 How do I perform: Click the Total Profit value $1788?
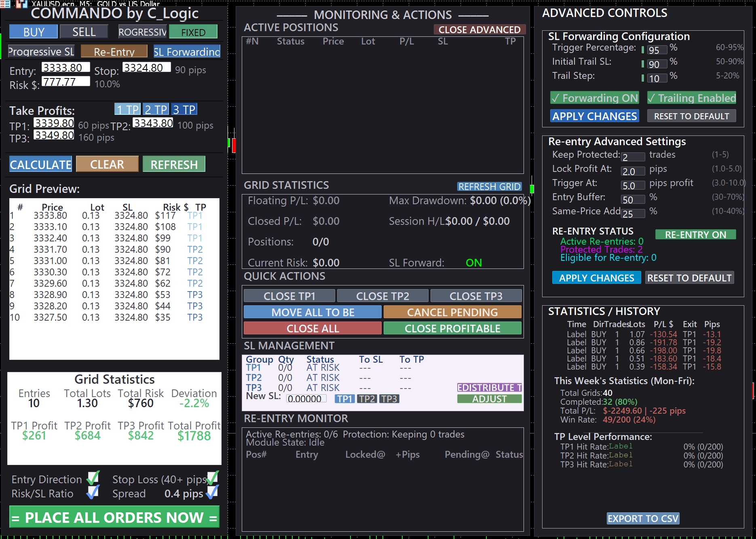194,436
